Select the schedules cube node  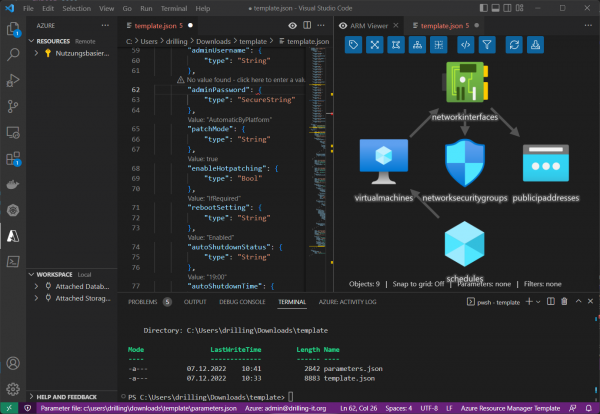coord(465,244)
